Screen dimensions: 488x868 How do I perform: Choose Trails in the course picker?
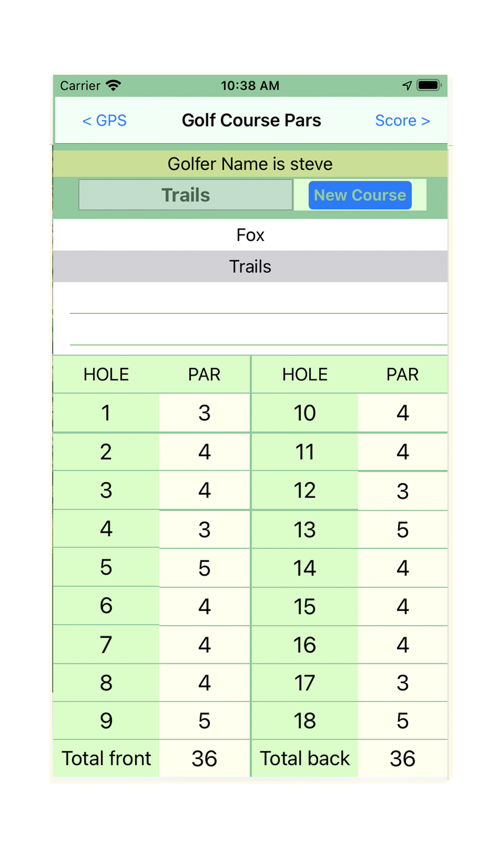tap(250, 267)
